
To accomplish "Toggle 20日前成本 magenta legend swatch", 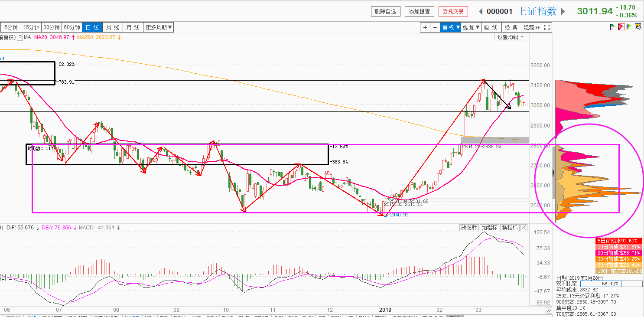I will click(620, 253).
